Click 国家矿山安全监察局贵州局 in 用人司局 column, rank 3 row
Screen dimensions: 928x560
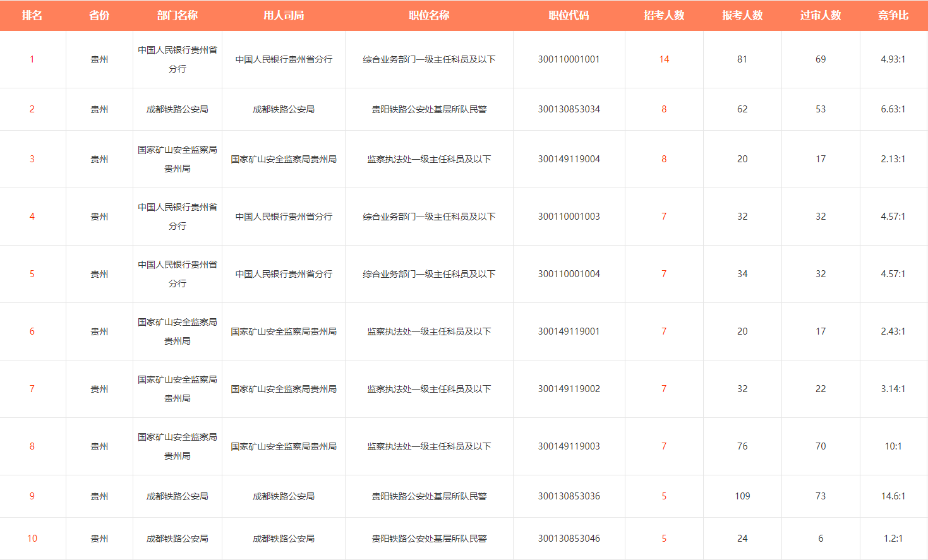point(284,159)
